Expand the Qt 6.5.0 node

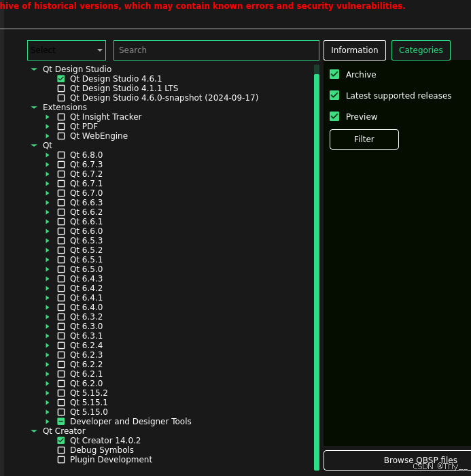[x=48, y=269]
